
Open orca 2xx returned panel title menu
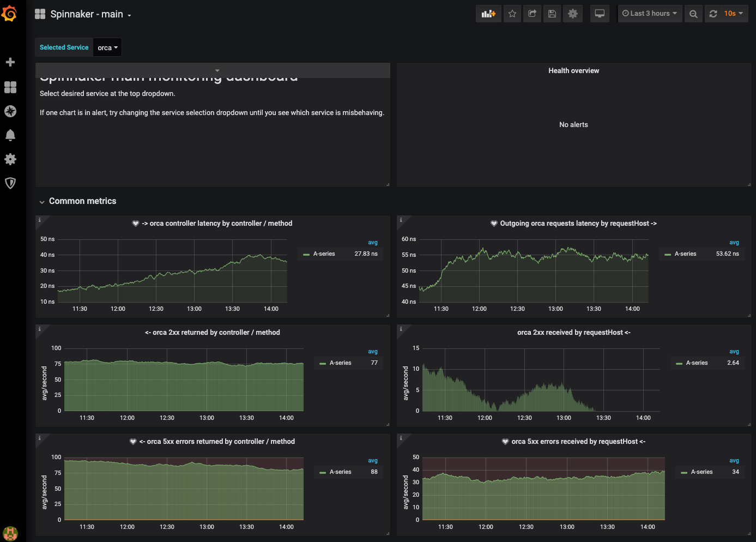(x=213, y=333)
